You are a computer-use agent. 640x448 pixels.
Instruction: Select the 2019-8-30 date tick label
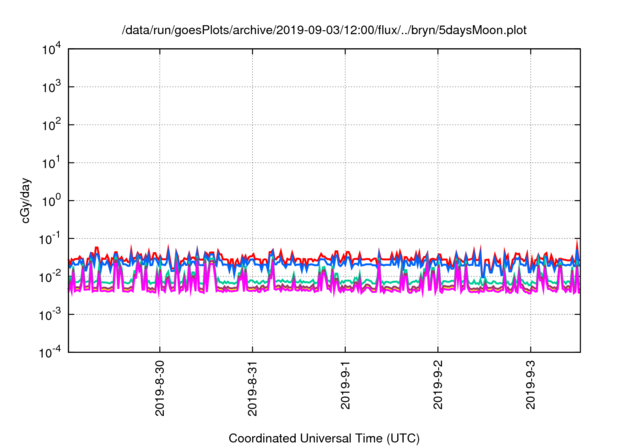(160, 391)
